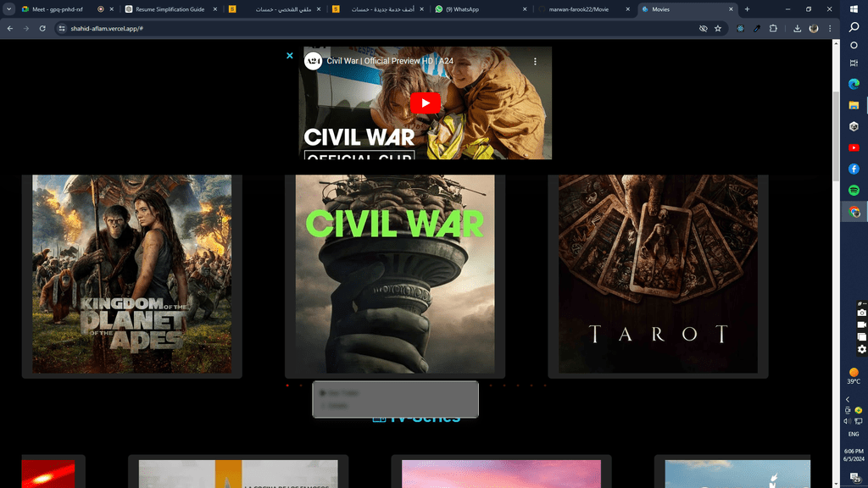View site information icon in address bar

point(62,28)
